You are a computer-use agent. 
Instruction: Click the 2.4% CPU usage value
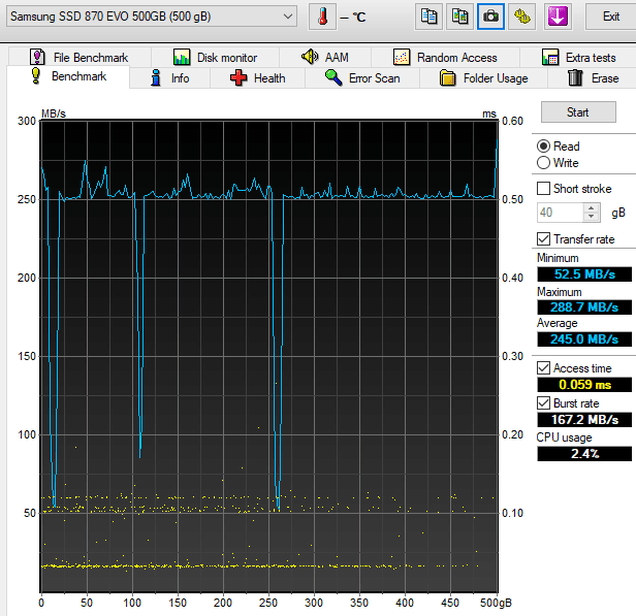pyautogui.click(x=584, y=453)
